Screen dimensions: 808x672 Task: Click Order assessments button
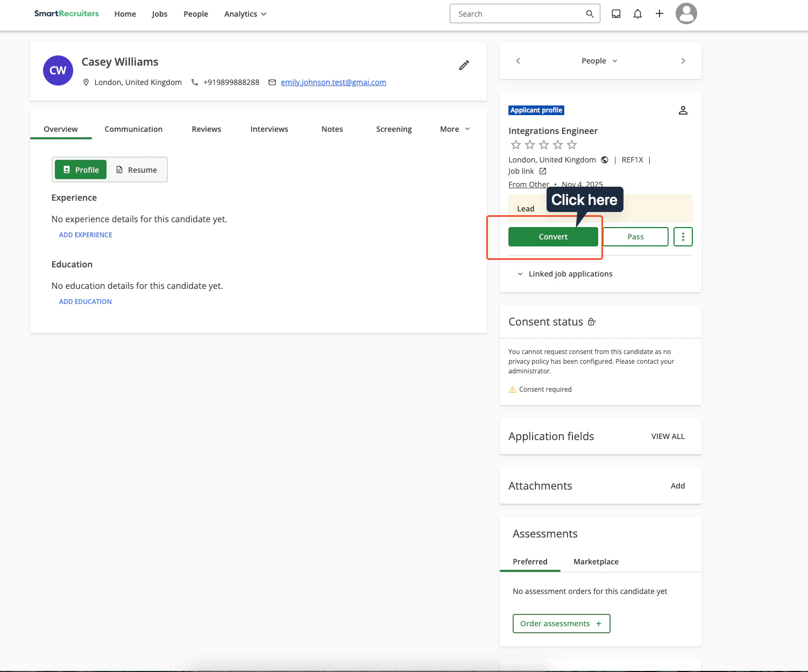[562, 624]
